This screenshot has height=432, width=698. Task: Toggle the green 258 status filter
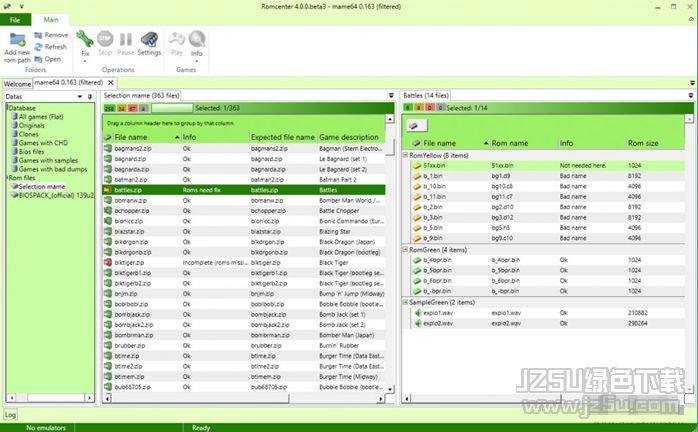click(109, 107)
